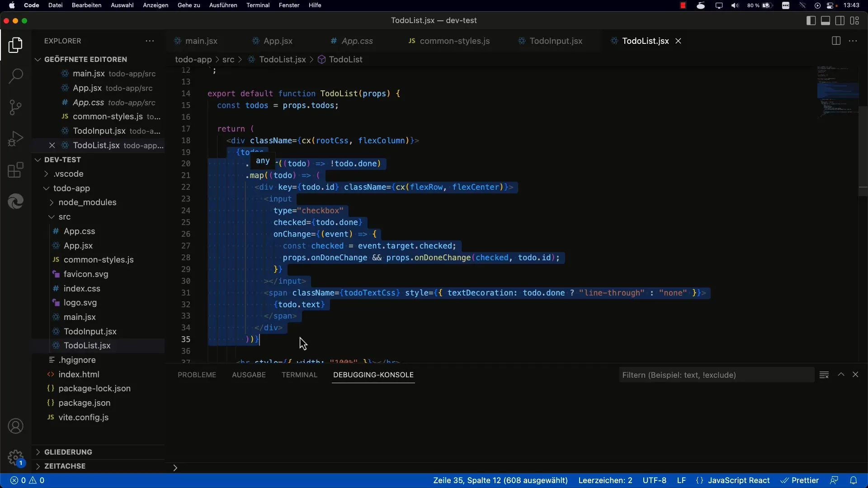Change language mode JavaScript React
The width and height of the screenshot is (868, 488).
(x=739, y=480)
